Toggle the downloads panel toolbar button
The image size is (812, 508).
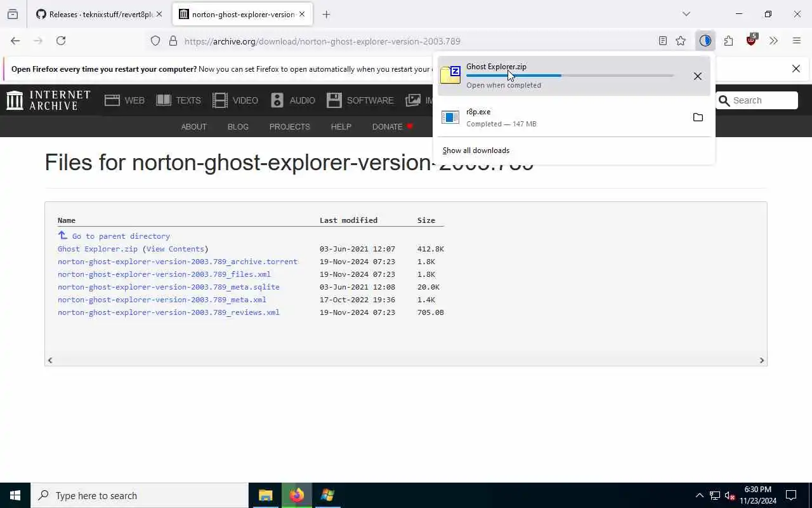[705, 41]
